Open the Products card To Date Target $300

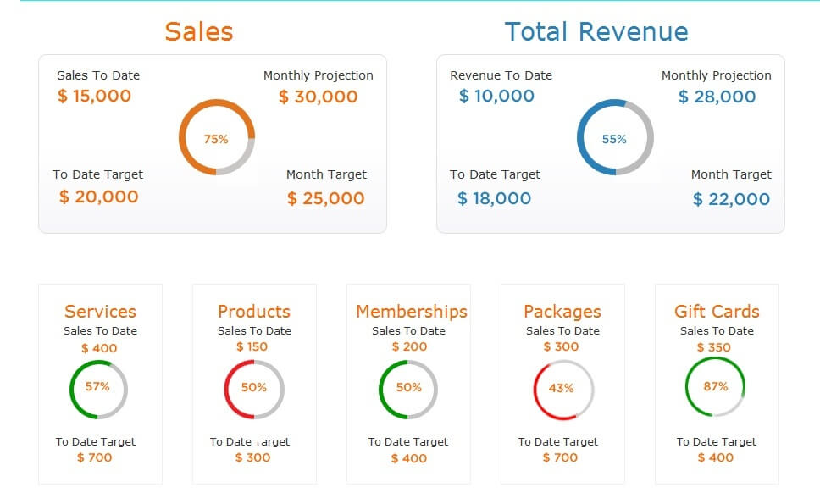point(253,457)
